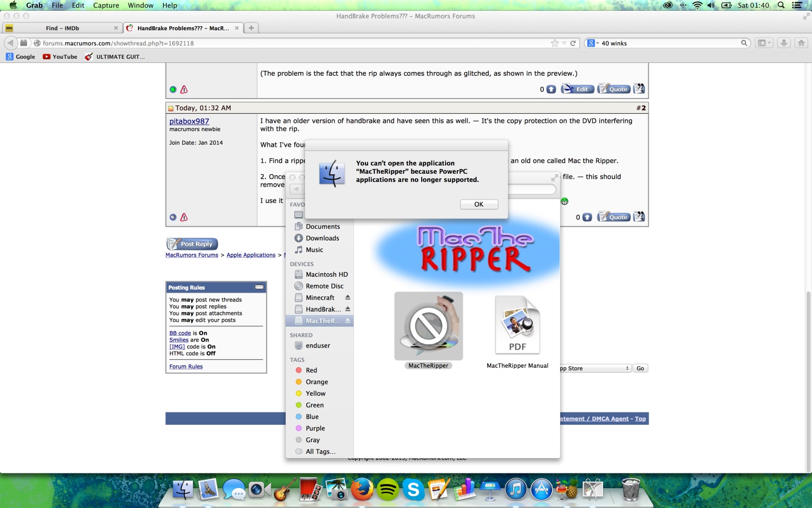Click the Post Reply button
The image size is (812, 508).
point(192,244)
